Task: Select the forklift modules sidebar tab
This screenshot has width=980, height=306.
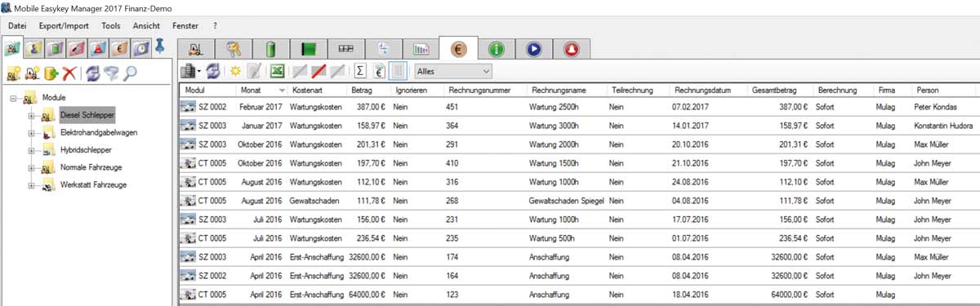Action: [13, 47]
